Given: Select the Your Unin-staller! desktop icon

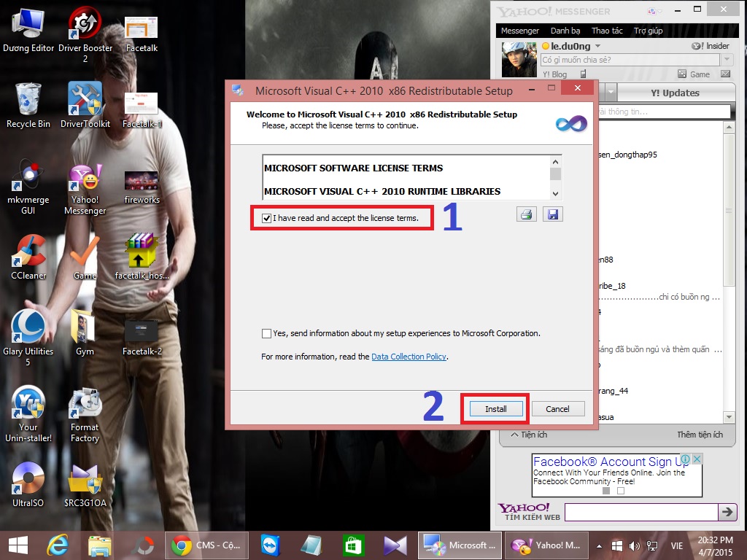Looking at the screenshot, I should (x=28, y=414).
